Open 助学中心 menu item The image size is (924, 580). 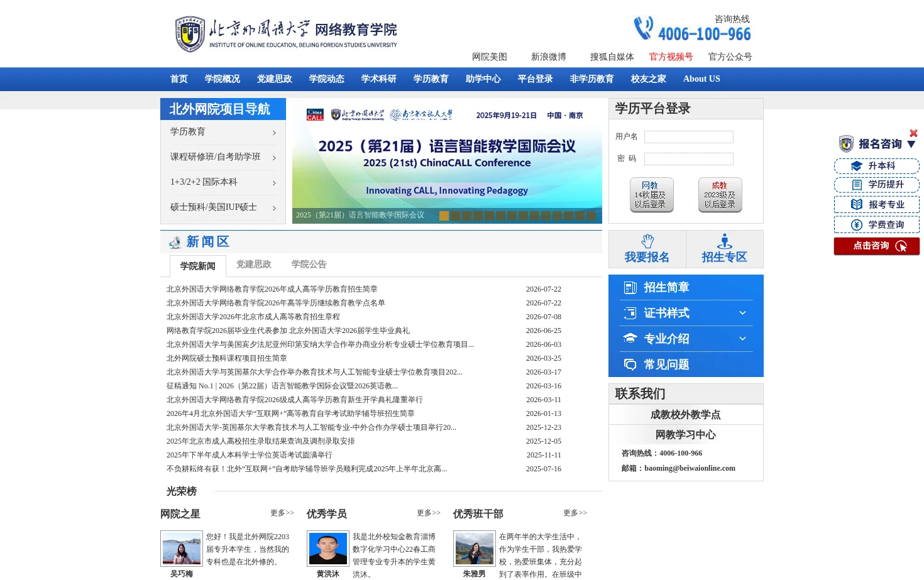[483, 79]
